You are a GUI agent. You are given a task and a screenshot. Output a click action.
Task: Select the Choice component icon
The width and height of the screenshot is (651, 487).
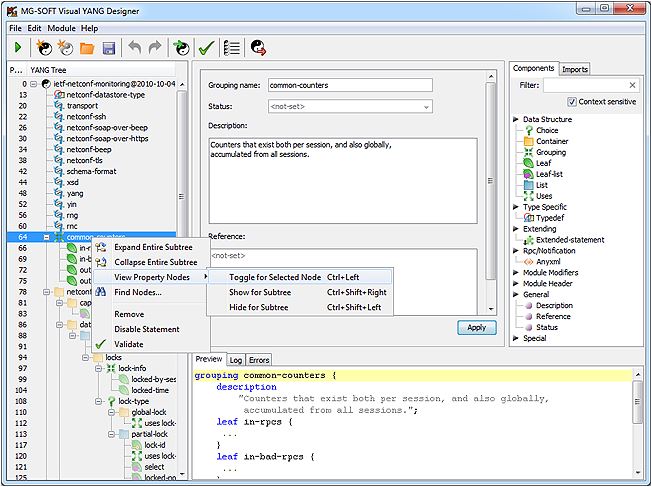tap(529, 130)
